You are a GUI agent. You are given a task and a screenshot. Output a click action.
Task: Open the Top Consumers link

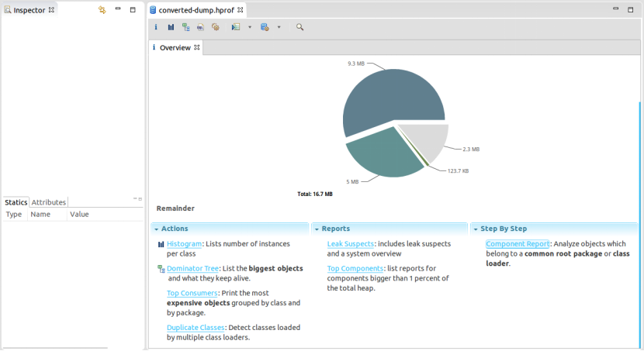coord(192,293)
